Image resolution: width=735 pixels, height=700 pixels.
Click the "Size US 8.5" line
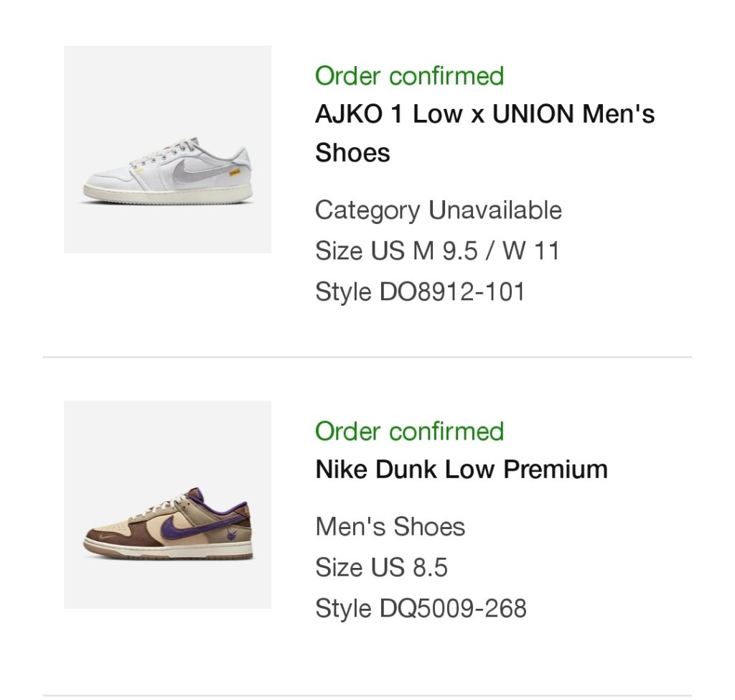(x=381, y=568)
